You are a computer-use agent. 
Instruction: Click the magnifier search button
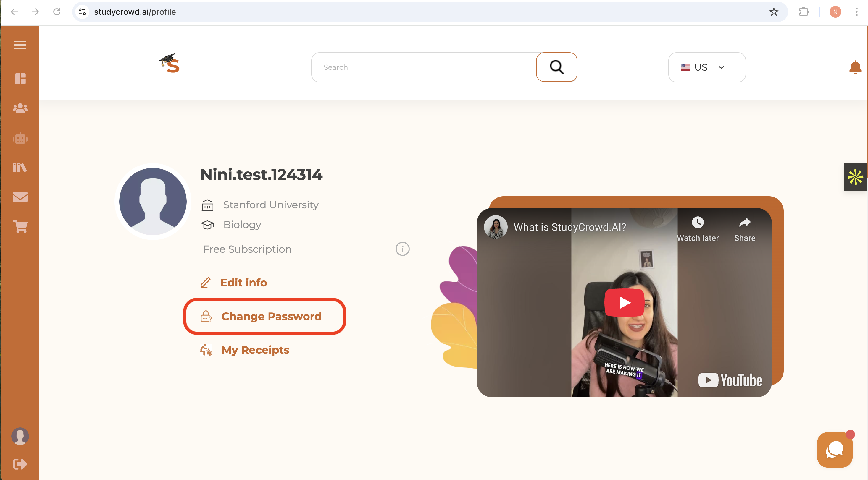556,67
